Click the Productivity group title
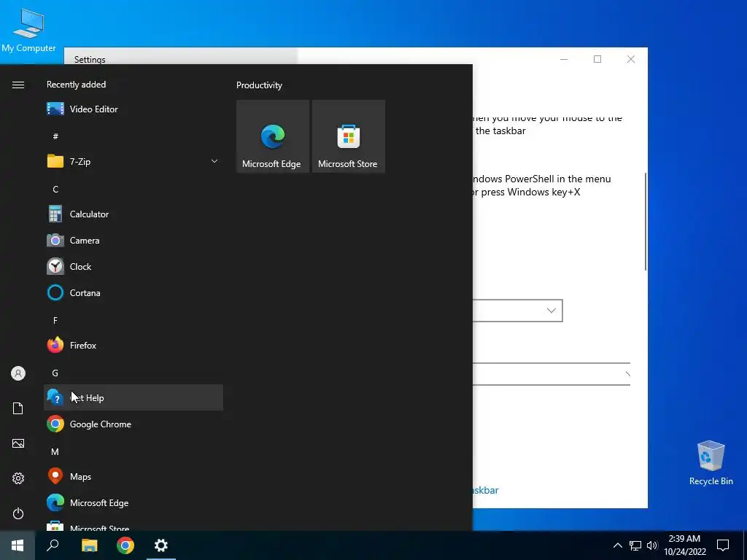Viewport: 747px width, 560px height. (x=259, y=85)
